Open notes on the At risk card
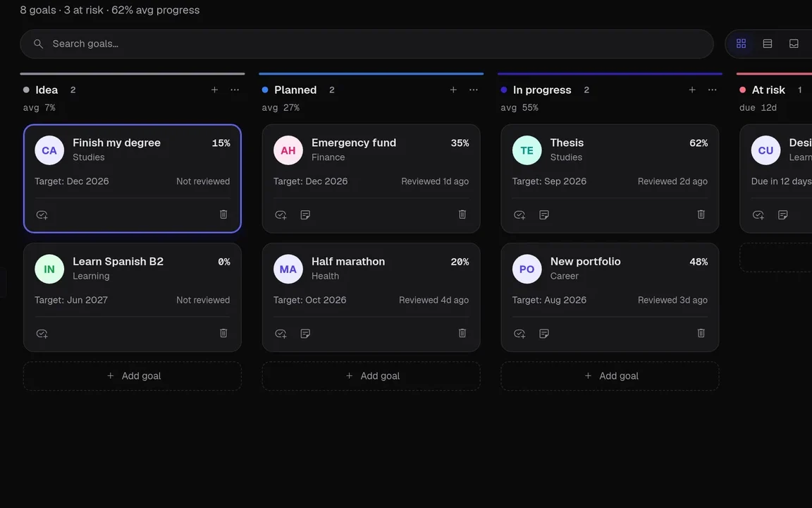 click(x=783, y=214)
